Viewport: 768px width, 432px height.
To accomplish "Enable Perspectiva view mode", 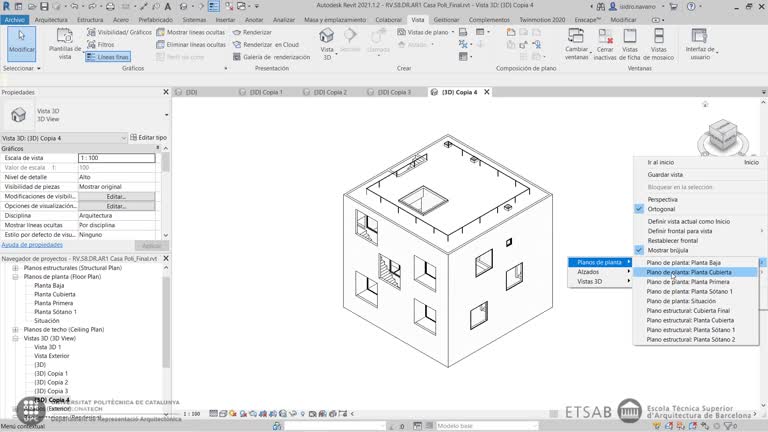I will coord(662,199).
